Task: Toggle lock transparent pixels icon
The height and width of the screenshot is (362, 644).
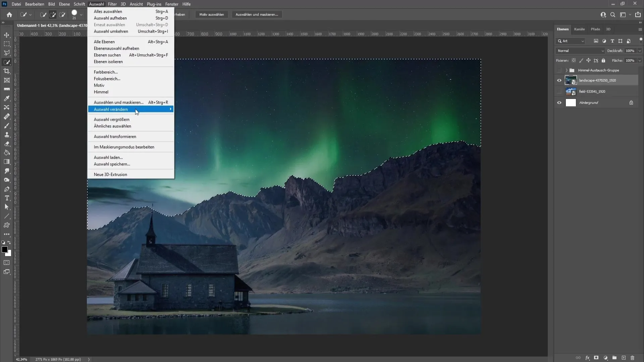Action: point(574,60)
